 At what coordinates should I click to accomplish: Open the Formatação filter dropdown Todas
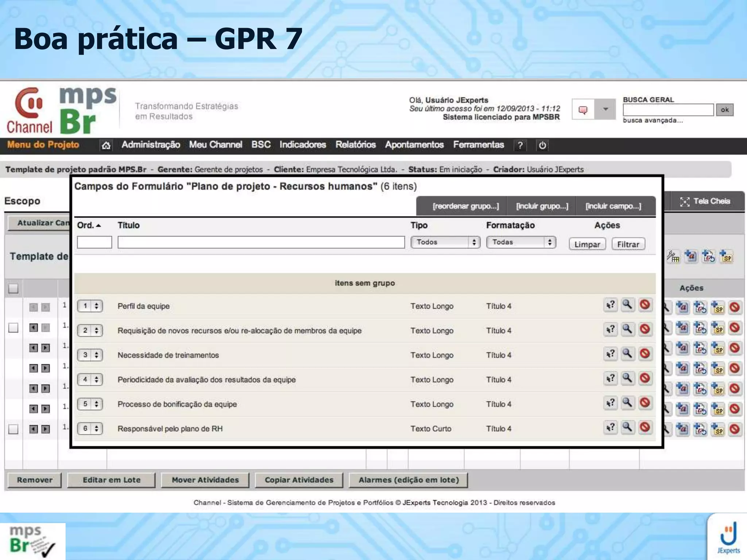click(521, 242)
